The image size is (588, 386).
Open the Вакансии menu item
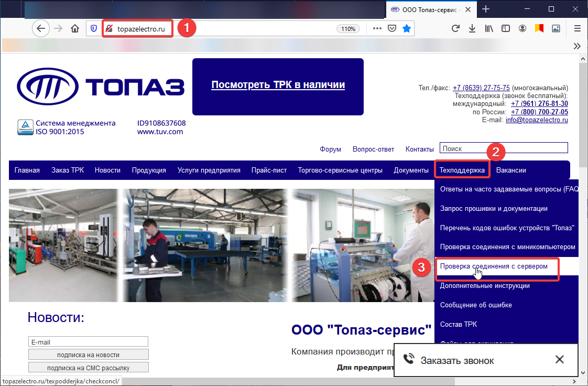tap(511, 170)
